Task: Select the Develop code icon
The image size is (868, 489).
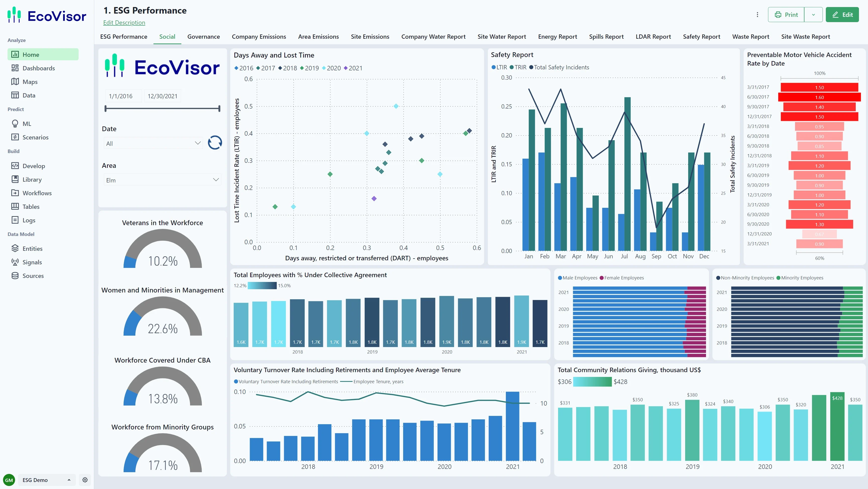Action: [15, 166]
